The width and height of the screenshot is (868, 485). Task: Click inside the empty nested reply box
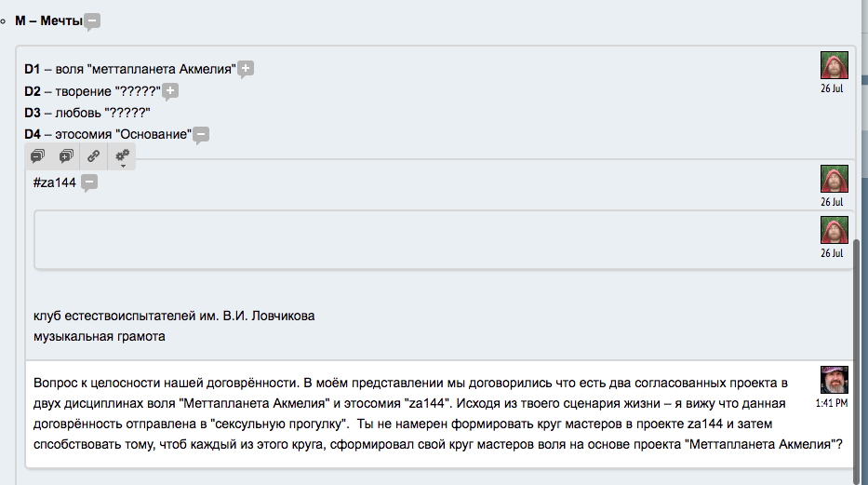click(419, 240)
